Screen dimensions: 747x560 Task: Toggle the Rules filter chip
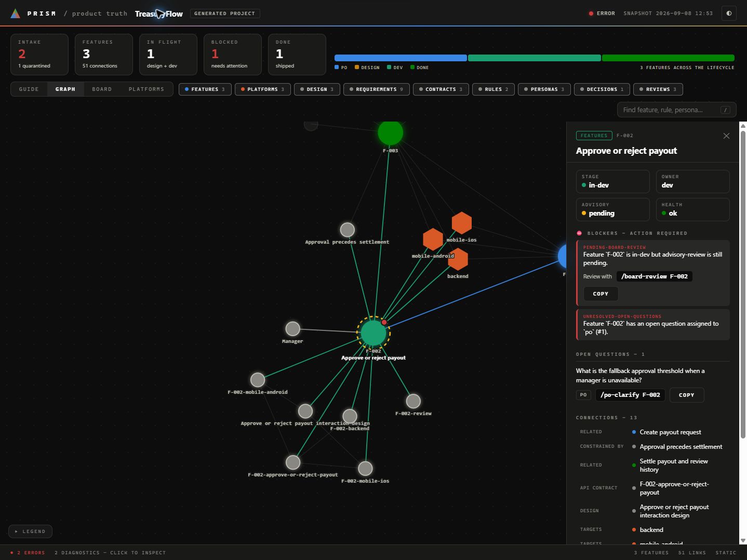pyautogui.click(x=493, y=89)
